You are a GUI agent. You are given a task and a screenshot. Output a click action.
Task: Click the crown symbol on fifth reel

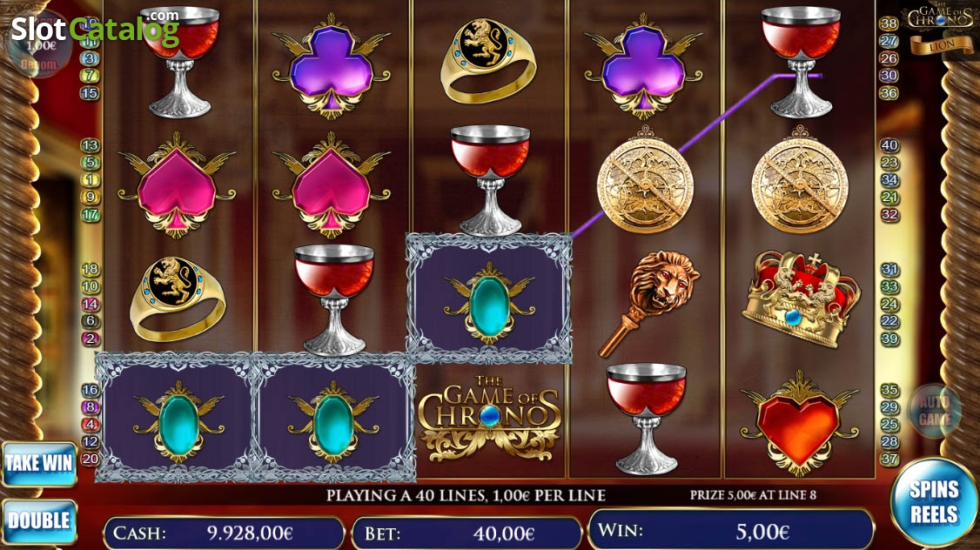[800, 298]
